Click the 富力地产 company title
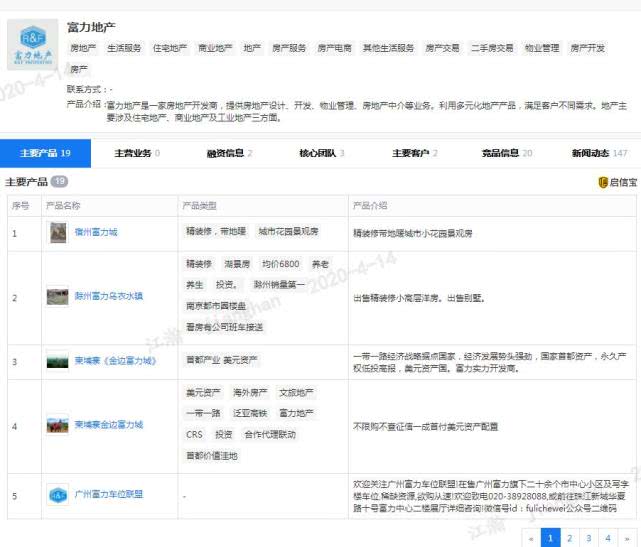641x547 pixels. (91, 27)
